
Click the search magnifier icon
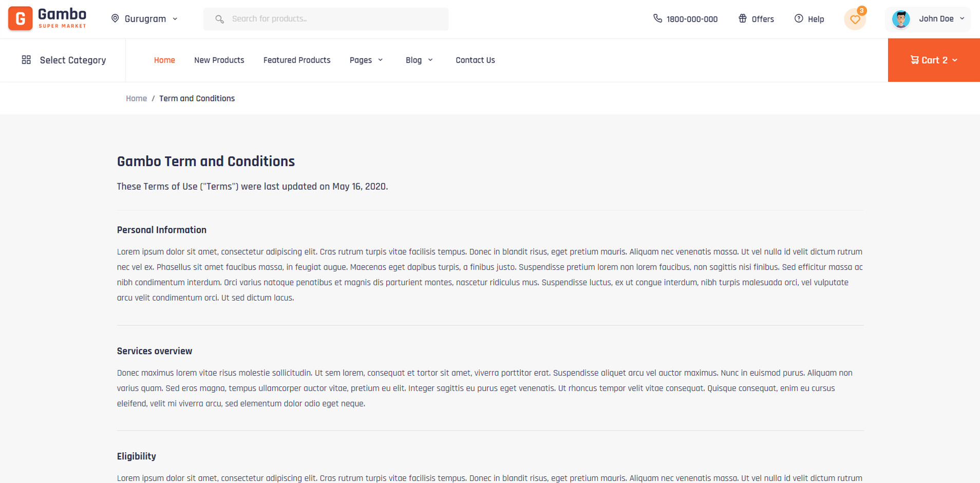(x=219, y=19)
